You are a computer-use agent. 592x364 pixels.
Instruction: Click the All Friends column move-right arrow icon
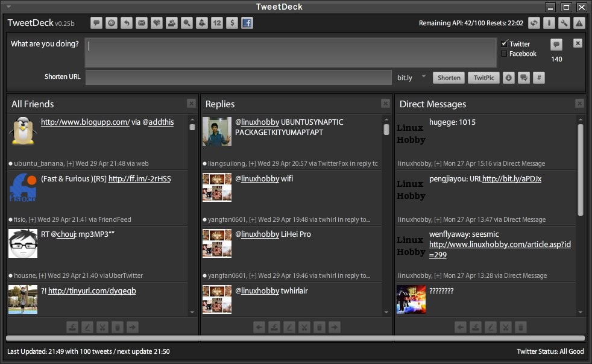[x=133, y=327]
